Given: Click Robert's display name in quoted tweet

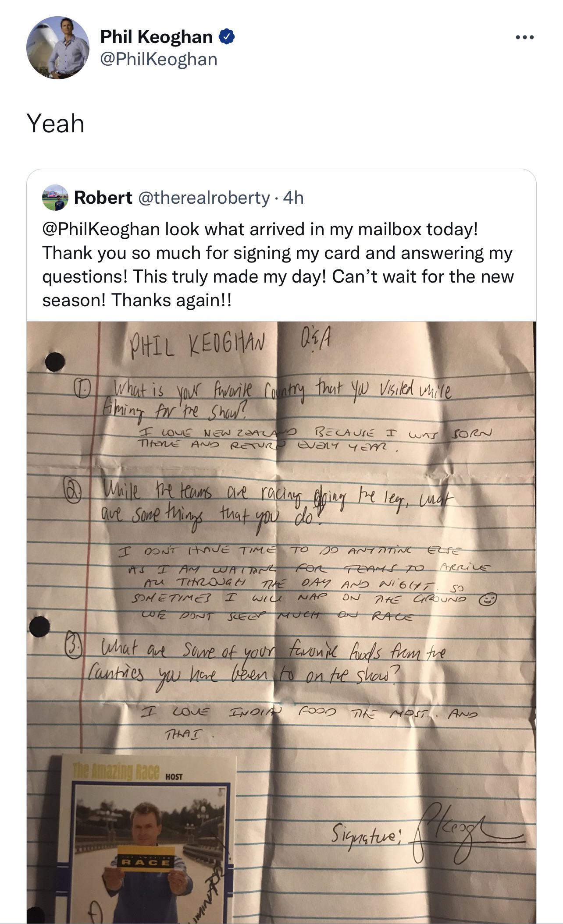Looking at the screenshot, I should pos(103,198).
